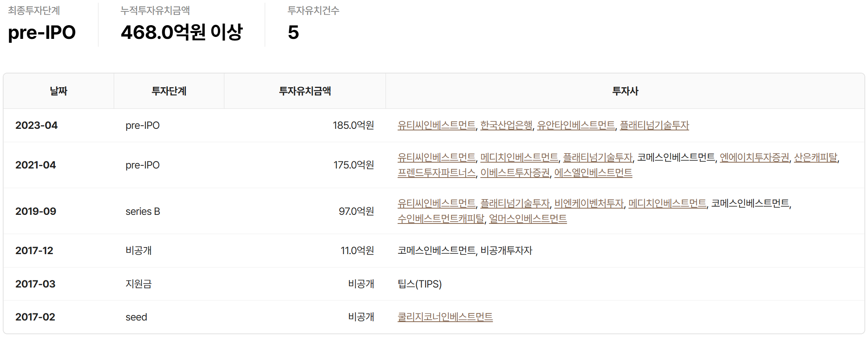Viewport: 868px width, 337px height.
Task: Click the 날짜 column header
Action: click(x=58, y=91)
